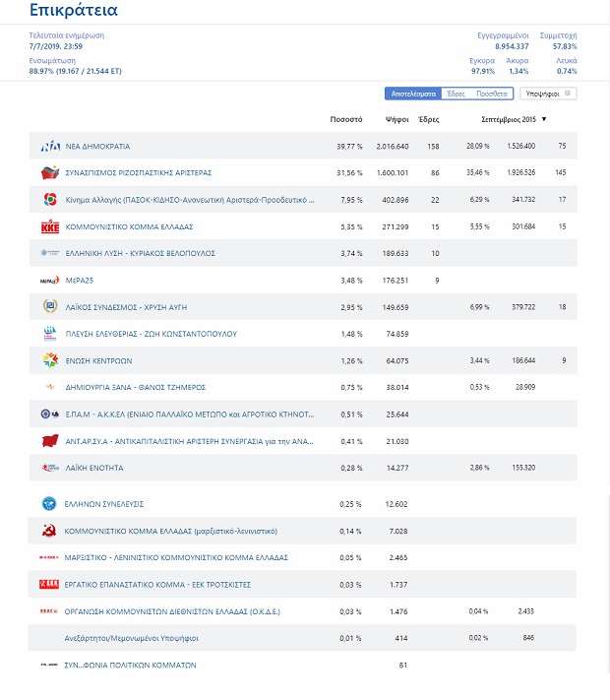
Task: Click the ΧΡΥΣΗ ΑΥΓΗ party emblem
Action: 50,307
